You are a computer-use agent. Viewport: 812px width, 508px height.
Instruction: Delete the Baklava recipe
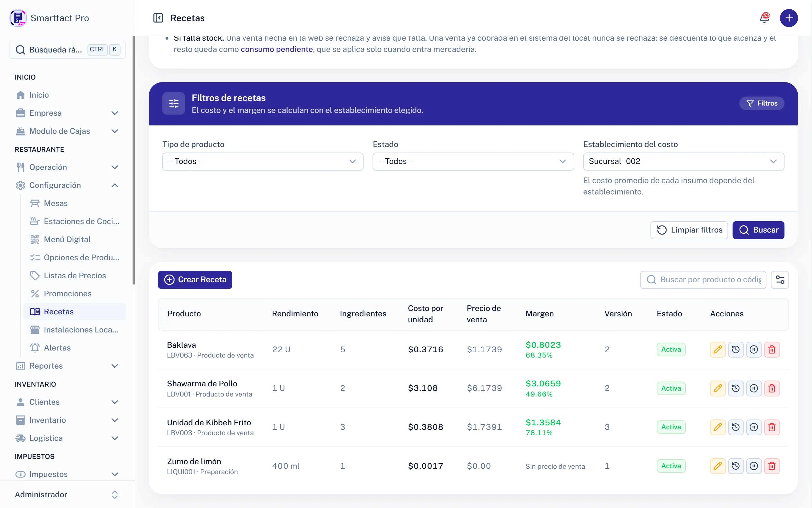coord(772,349)
